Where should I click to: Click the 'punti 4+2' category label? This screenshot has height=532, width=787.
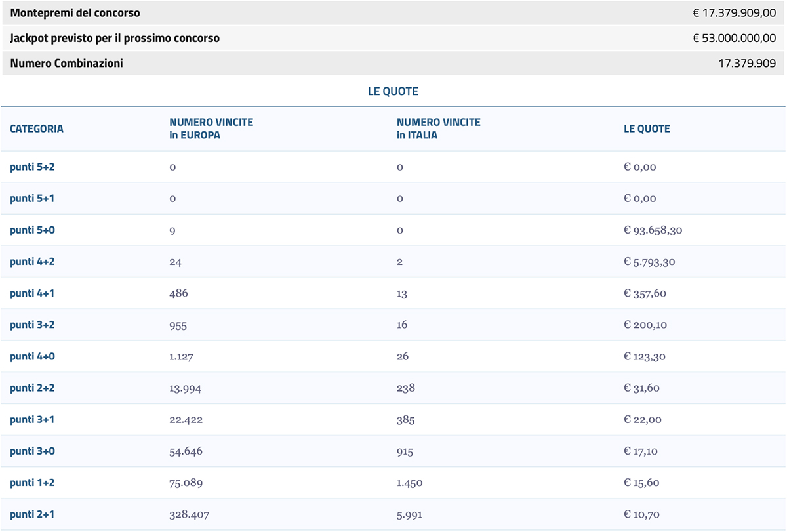click(32, 262)
